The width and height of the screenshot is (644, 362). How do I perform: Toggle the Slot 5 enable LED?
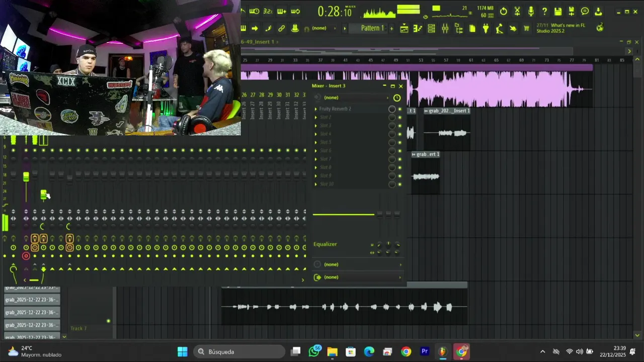[400, 142]
